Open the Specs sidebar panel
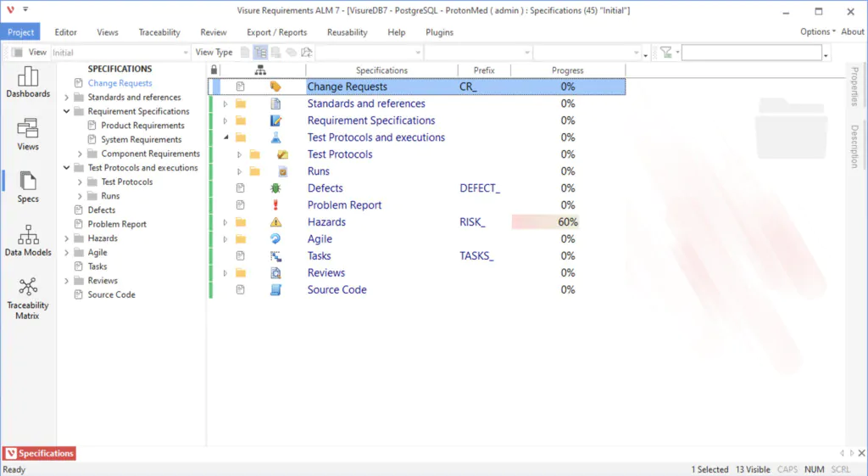868x476 pixels. tap(28, 187)
